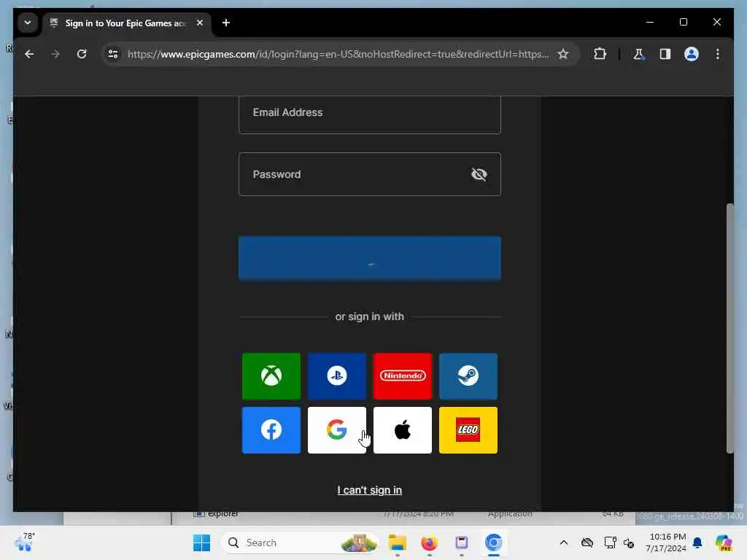This screenshot has height=560, width=747.
Task: Sign in with Steam
Action: pos(468,376)
